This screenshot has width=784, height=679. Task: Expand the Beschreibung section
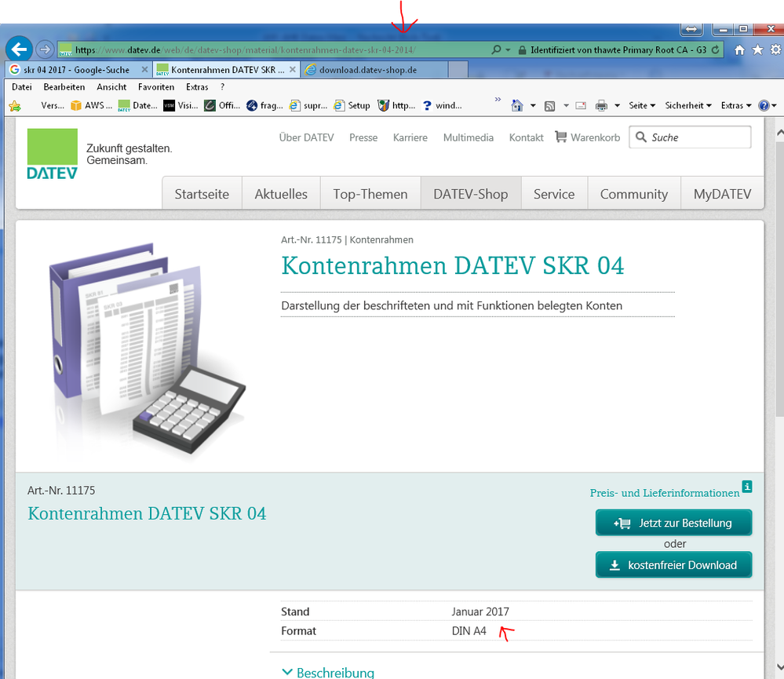tap(327, 673)
